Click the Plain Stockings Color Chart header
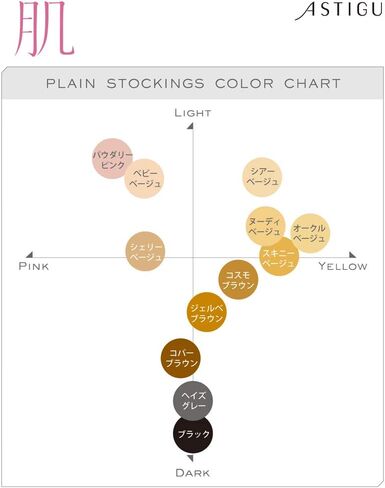 point(193,83)
